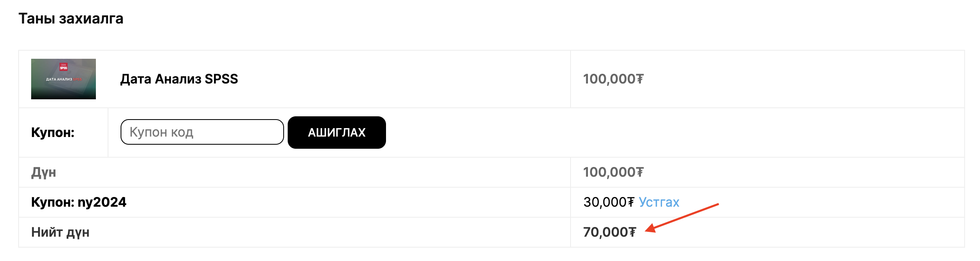The height and width of the screenshot is (261, 980).
Task: Click the 'Дүн' subtotal label
Action: 44,173
